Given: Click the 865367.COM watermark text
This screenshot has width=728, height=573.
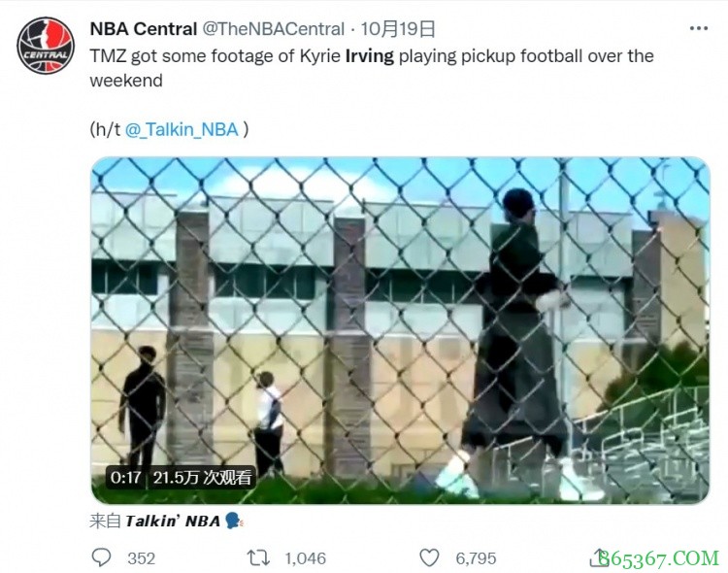Looking at the screenshot, I should click(658, 558).
